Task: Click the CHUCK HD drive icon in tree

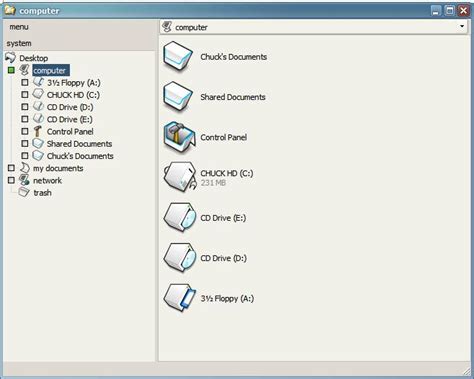Action: (38, 94)
